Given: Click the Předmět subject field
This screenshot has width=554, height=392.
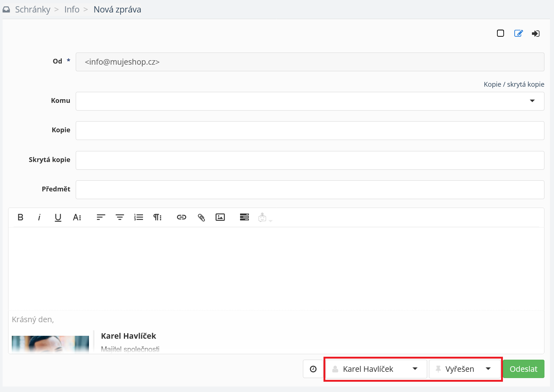Looking at the screenshot, I should click(x=310, y=190).
